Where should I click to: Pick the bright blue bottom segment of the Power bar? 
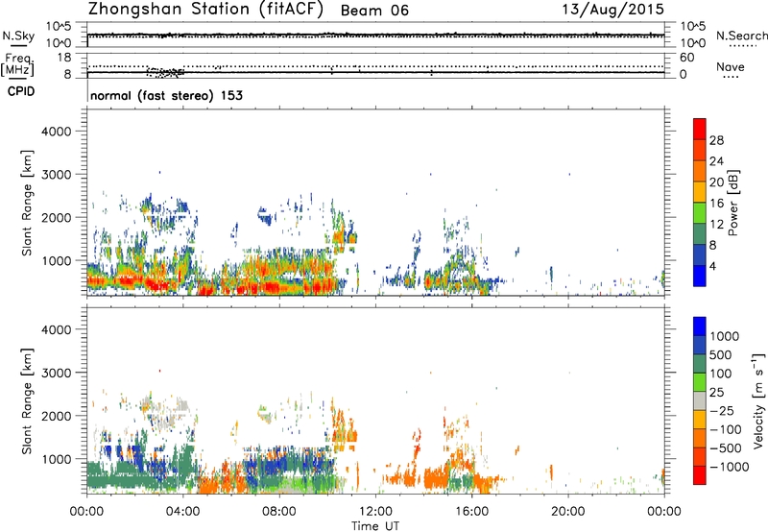(x=700, y=276)
